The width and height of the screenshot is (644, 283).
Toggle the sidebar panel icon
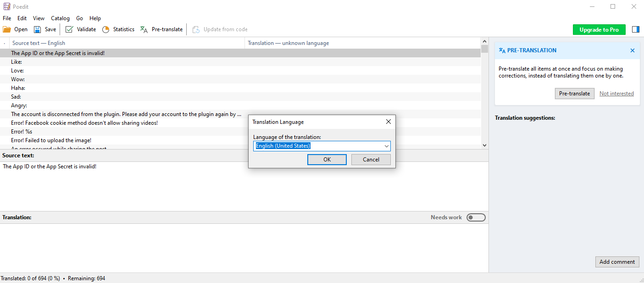[635, 29]
